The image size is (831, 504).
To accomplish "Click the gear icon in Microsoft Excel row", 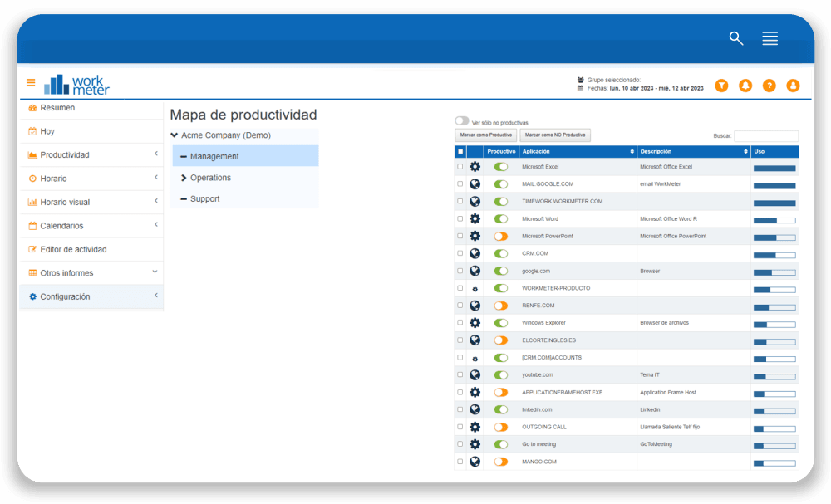I will [x=475, y=167].
